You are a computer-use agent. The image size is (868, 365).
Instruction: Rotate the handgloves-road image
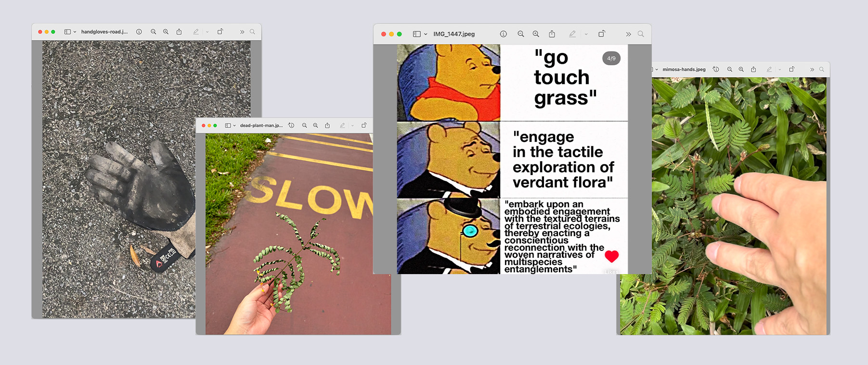pyautogui.click(x=220, y=32)
